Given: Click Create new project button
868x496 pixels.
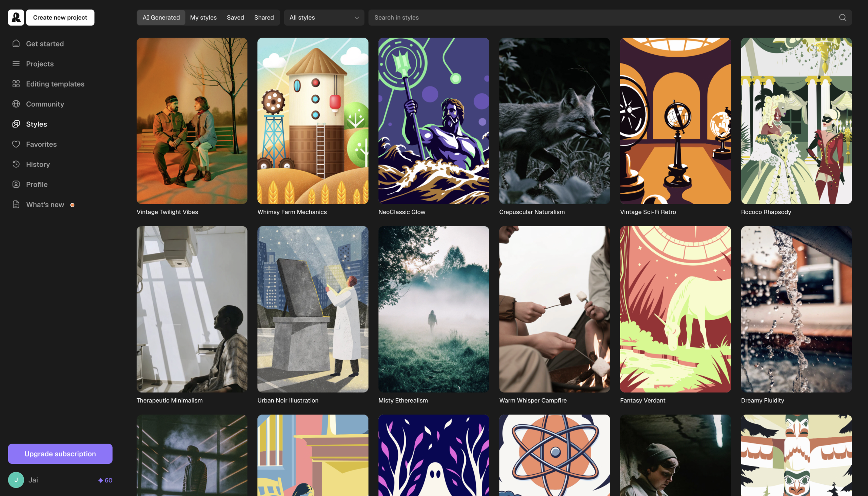Looking at the screenshot, I should coord(60,17).
